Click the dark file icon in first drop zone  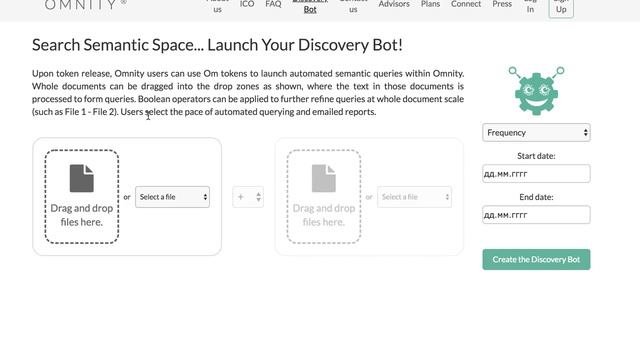(82, 178)
